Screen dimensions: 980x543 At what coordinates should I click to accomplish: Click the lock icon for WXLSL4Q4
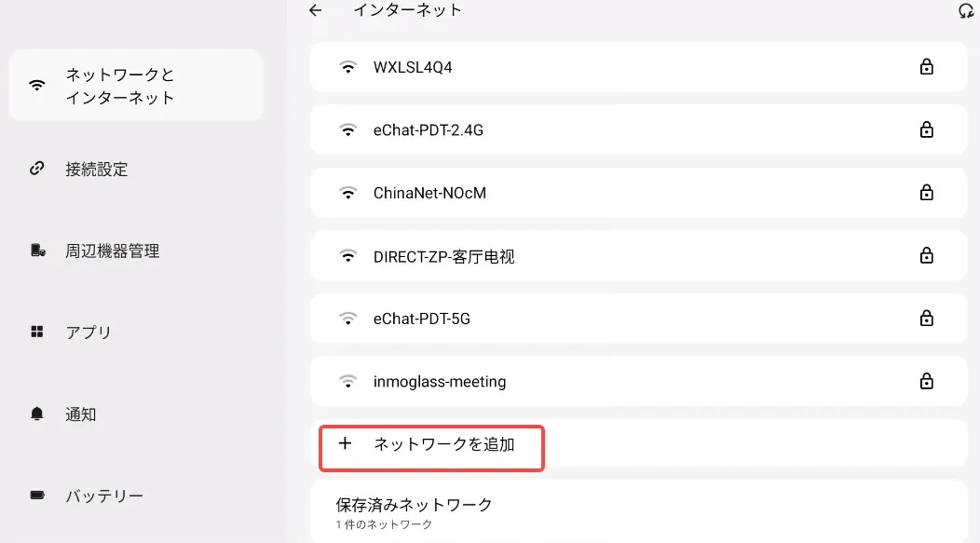pyautogui.click(x=926, y=67)
